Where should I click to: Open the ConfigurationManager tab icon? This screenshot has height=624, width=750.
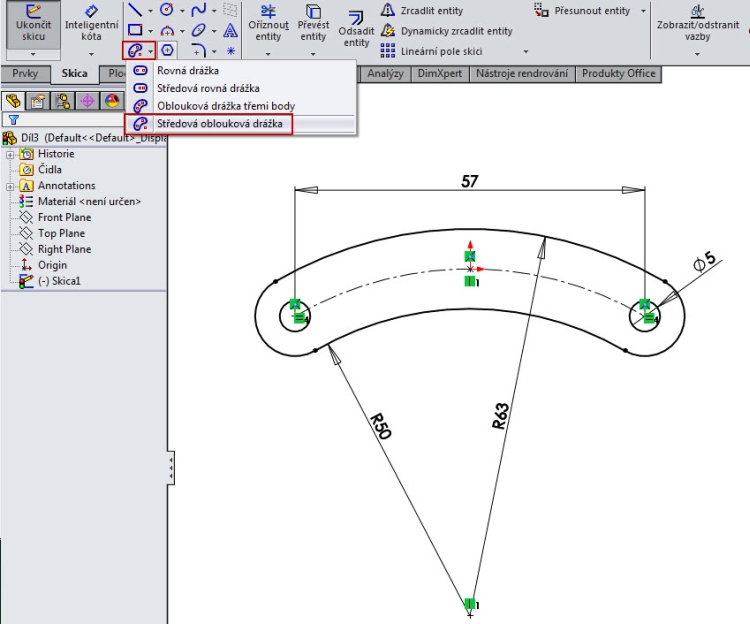(63, 101)
